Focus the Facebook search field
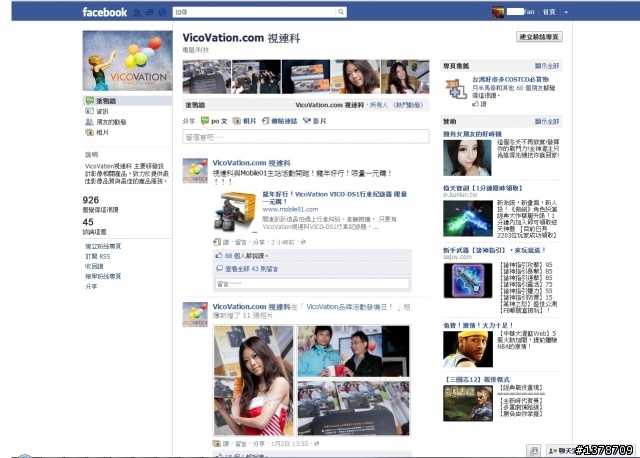Screen dimensions: 640x458 pos(255,12)
